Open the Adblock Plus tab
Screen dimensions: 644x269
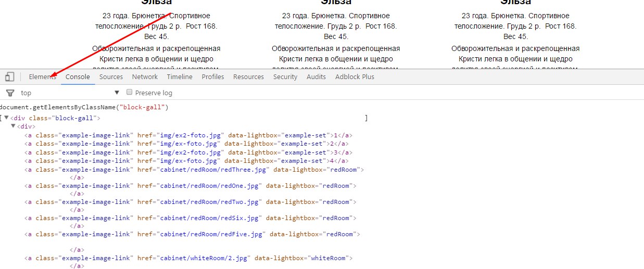point(355,76)
